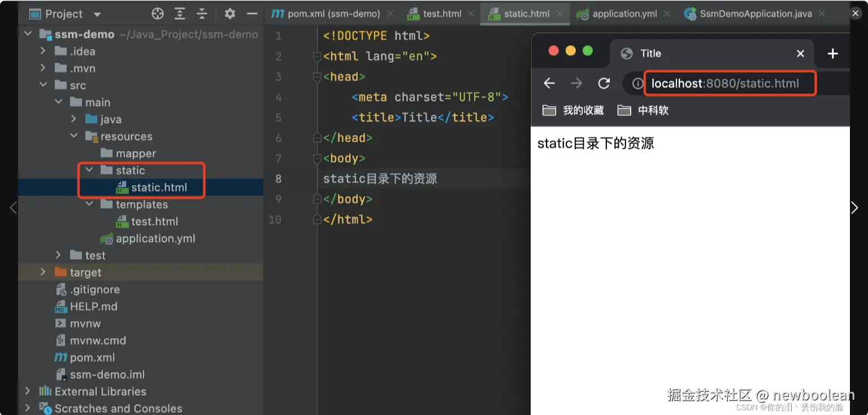The height and width of the screenshot is (415, 868).
Task: Select HELP.md file in tree
Action: click(86, 307)
